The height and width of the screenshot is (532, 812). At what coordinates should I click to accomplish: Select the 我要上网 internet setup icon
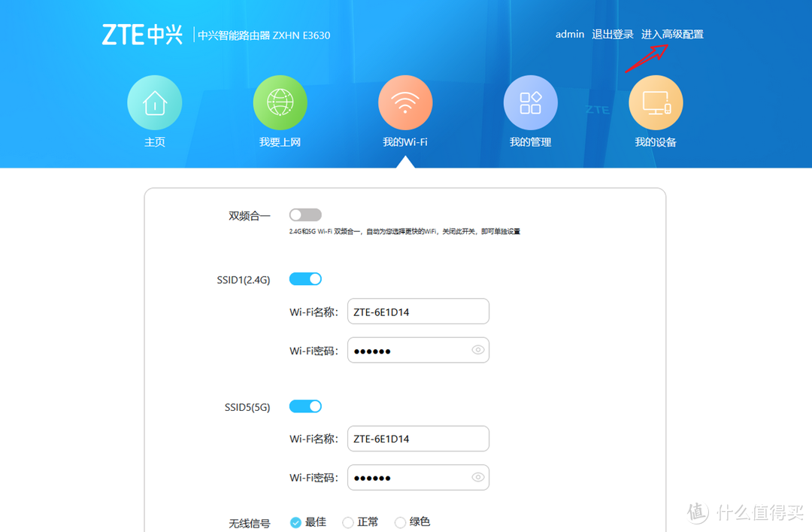[280, 102]
